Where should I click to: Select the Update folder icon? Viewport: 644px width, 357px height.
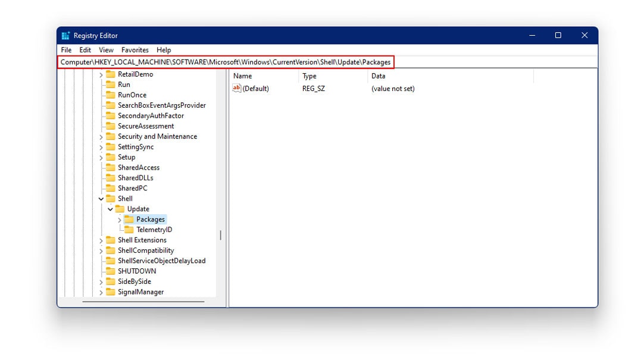tap(120, 209)
